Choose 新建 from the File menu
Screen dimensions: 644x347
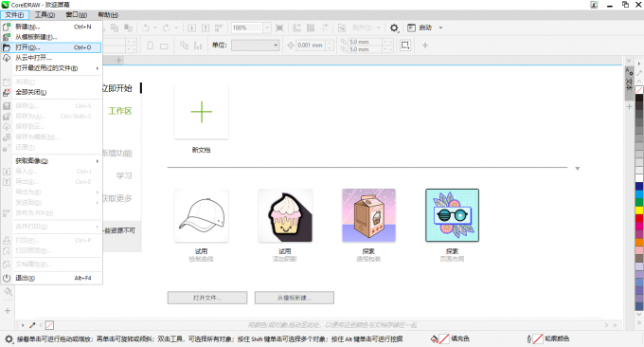pos(51,27)
